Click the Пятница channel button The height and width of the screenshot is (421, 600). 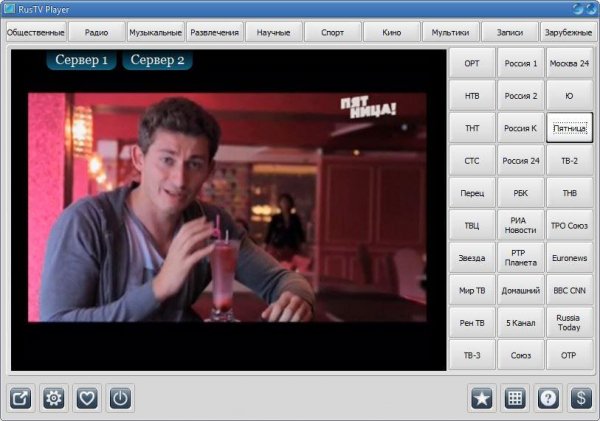pos(569,128)
